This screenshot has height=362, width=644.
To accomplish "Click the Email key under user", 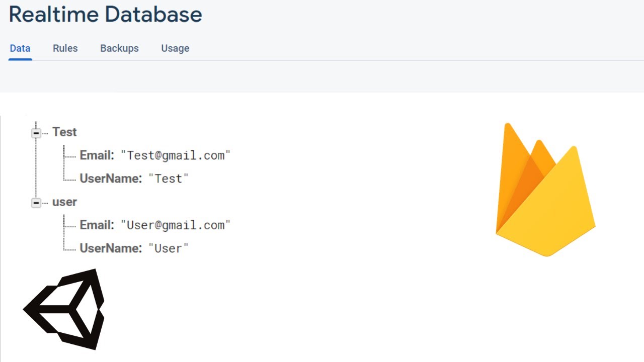I will [97, 225].
